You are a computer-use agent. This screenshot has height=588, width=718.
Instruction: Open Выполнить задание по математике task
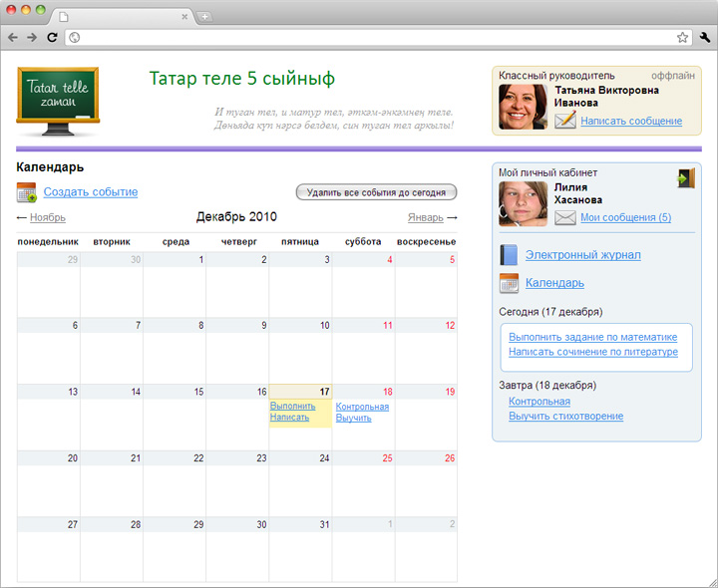point(593,337)
